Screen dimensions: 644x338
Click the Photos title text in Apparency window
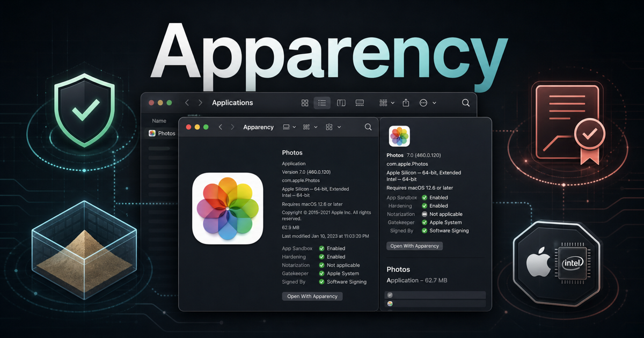click(x=292, y=153)
